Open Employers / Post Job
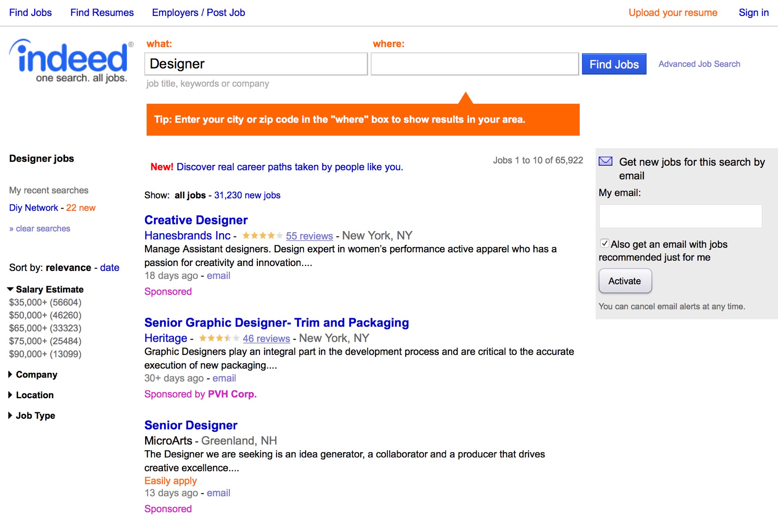Viewport: 778px width, 532px height. (x=198, y=12)
